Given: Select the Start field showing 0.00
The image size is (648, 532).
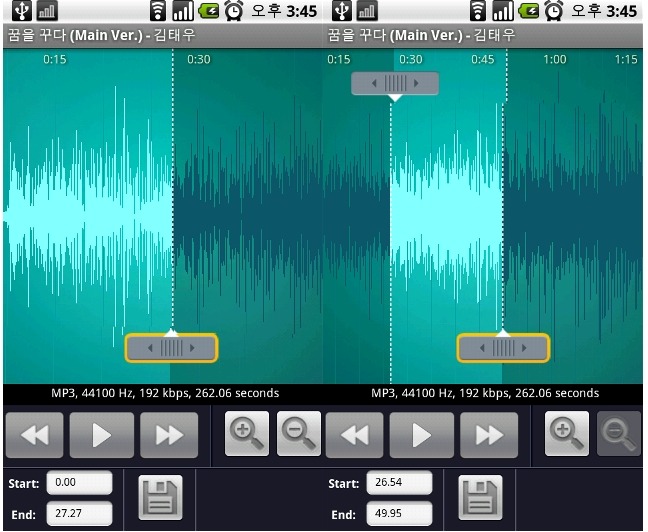Looking at the screenshot, I should click(x=79, y=482).
